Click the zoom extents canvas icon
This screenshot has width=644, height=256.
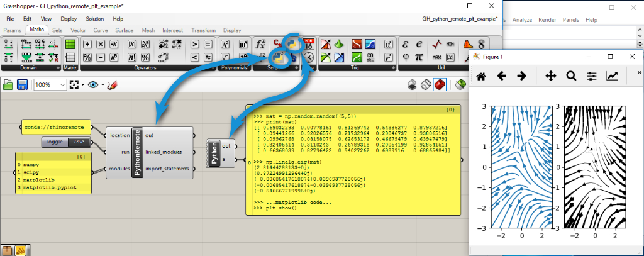[x=74, y=85]
